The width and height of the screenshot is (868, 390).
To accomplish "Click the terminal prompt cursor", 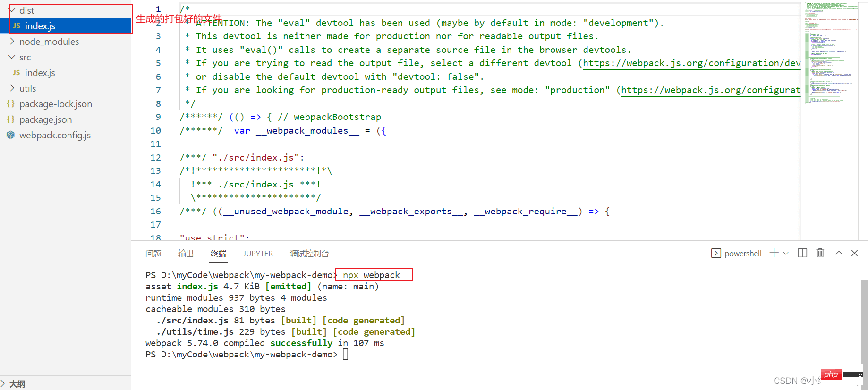I will [x=346, y=355].
